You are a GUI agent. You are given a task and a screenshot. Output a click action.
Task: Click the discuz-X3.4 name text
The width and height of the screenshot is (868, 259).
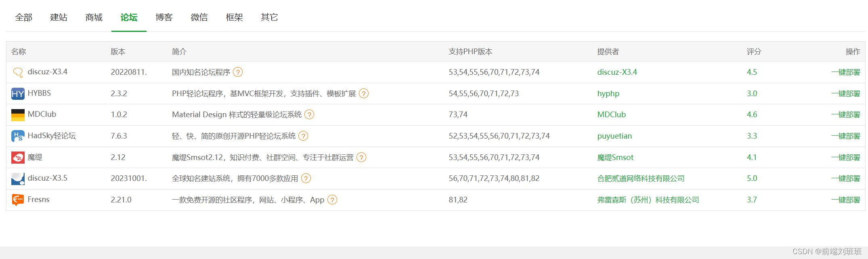point(47,72)
